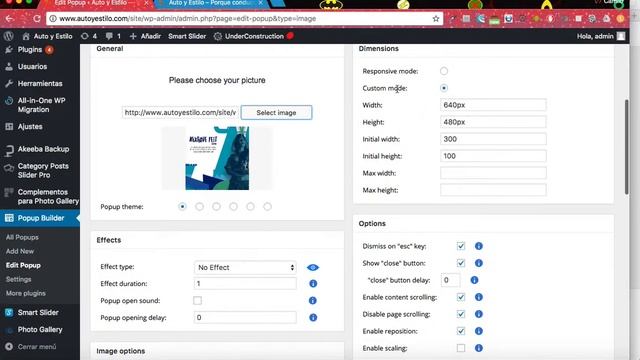Toggle Show close button checkbox
Image resolution: width=640 pixels, height=360 pixels.
[x=461, y=263]
